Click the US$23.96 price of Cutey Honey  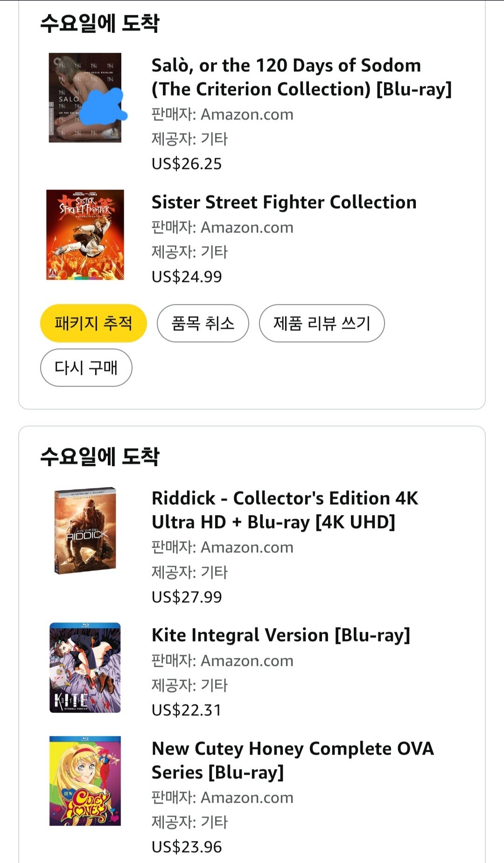point(187,847)
